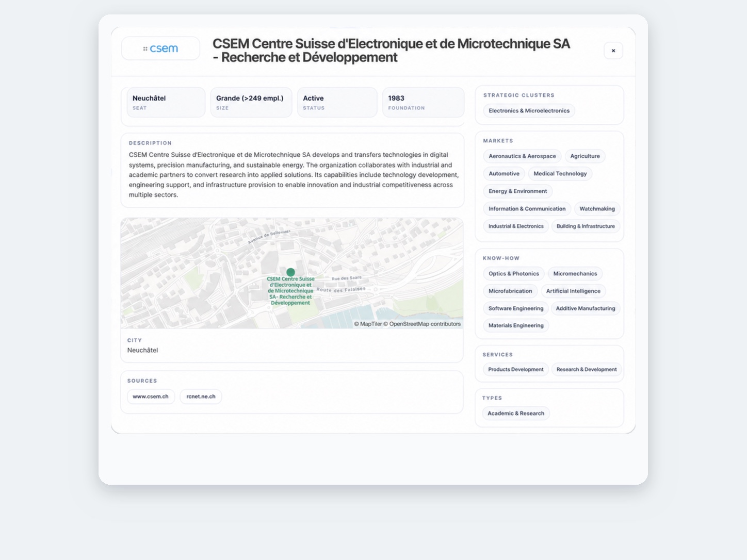747x560 pixels.
Task: Click the Sources section heading
Action: click(x=142, y=381)
